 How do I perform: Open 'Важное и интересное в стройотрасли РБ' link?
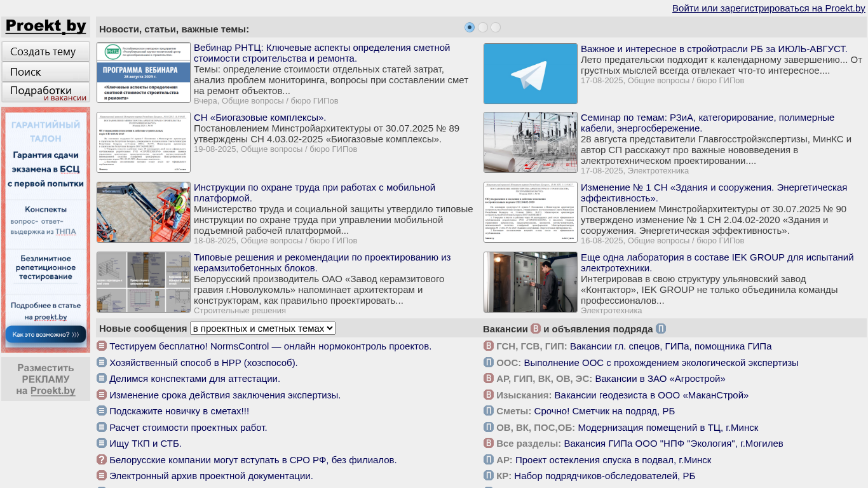point(714,49)
